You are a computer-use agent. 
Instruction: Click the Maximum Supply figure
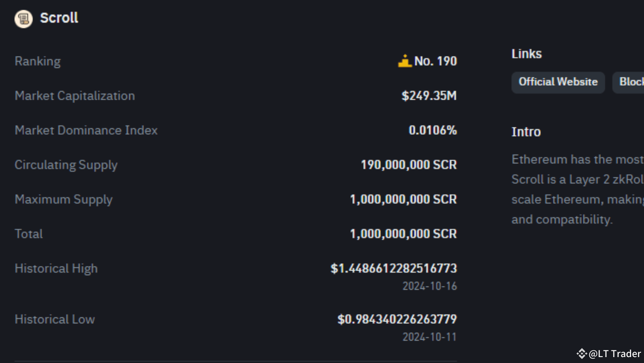tap(404, 199)
